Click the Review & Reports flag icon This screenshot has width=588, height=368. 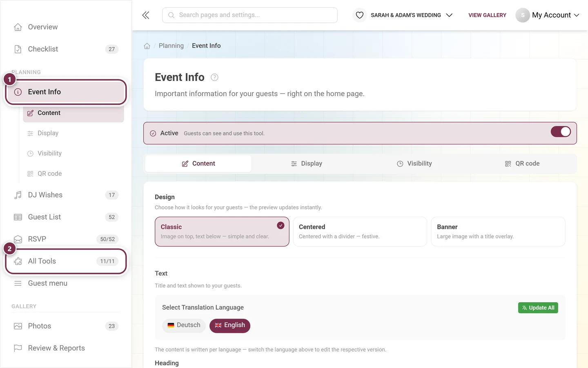18,348
